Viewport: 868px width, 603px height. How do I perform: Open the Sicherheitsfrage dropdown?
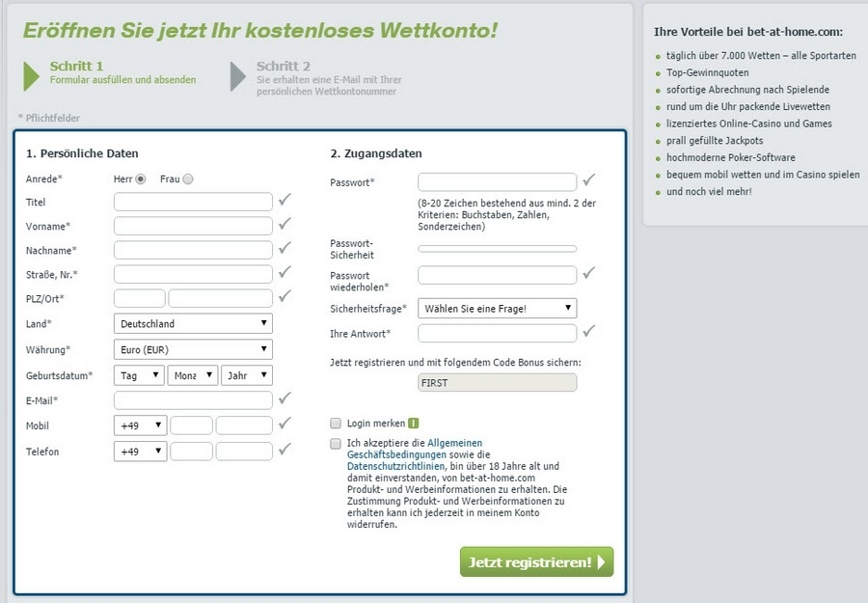(497, 309)
